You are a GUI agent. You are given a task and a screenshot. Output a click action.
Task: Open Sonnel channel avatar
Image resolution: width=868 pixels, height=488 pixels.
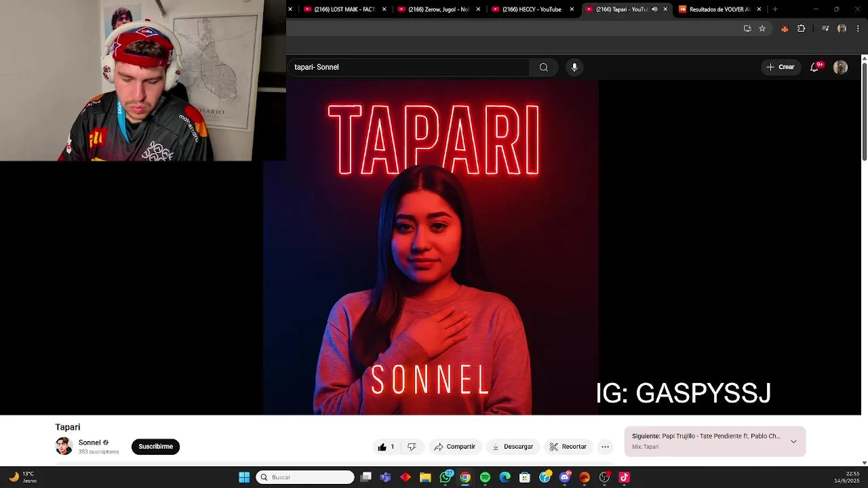[64, 447]
